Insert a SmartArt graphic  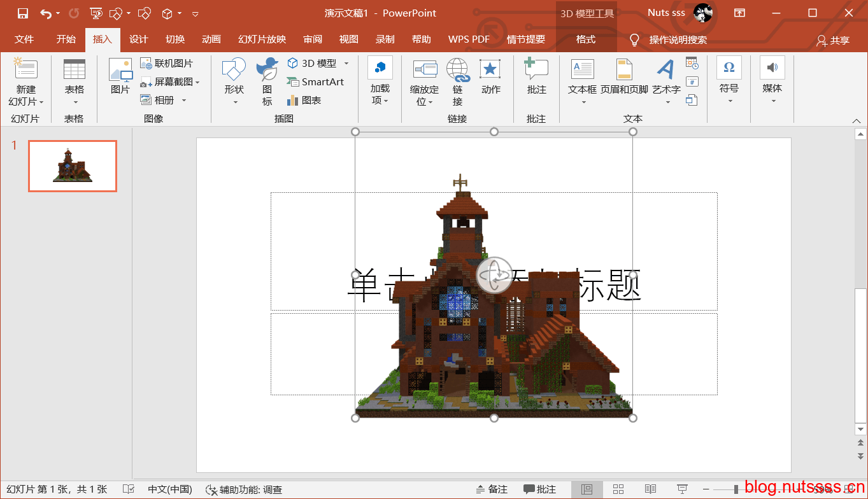tap(315, 82)
